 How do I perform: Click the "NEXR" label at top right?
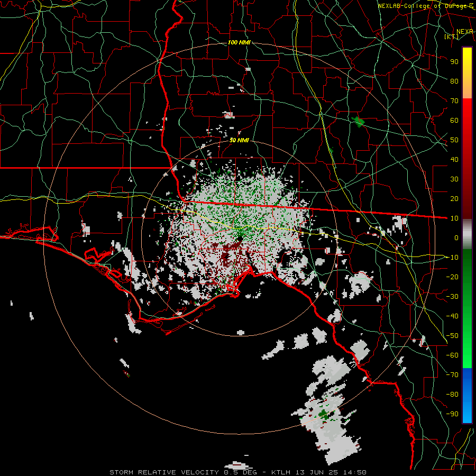pyautogui.click(x=464, y=32)
